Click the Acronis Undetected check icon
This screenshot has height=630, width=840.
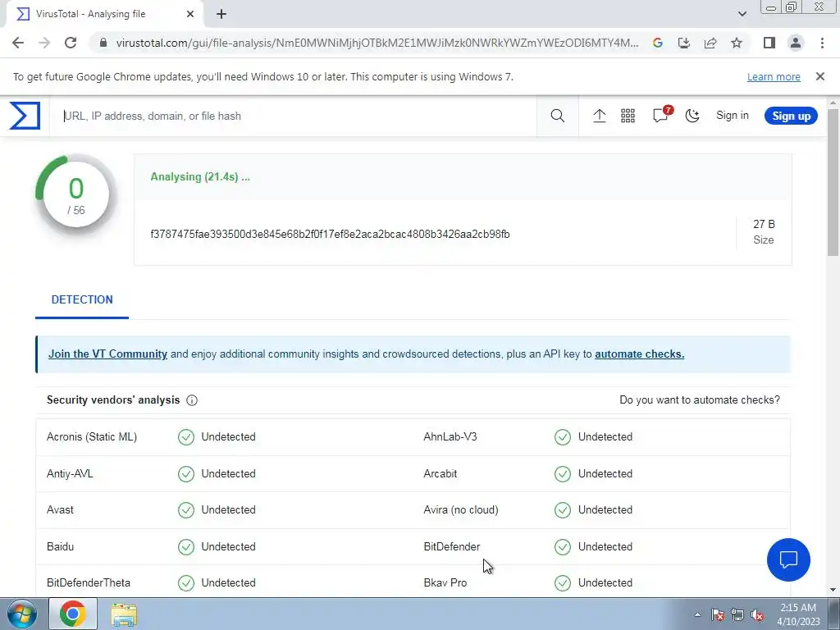coord(186,437)
